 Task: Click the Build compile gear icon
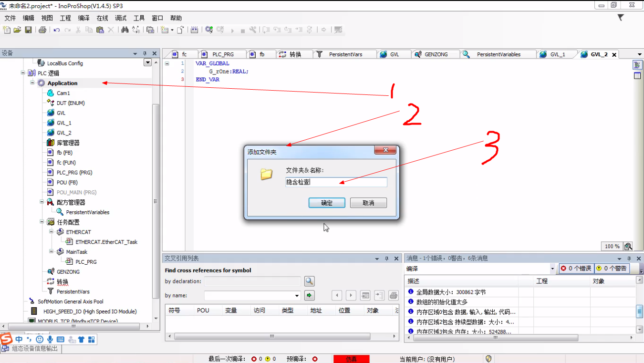[x=209, y=30]
